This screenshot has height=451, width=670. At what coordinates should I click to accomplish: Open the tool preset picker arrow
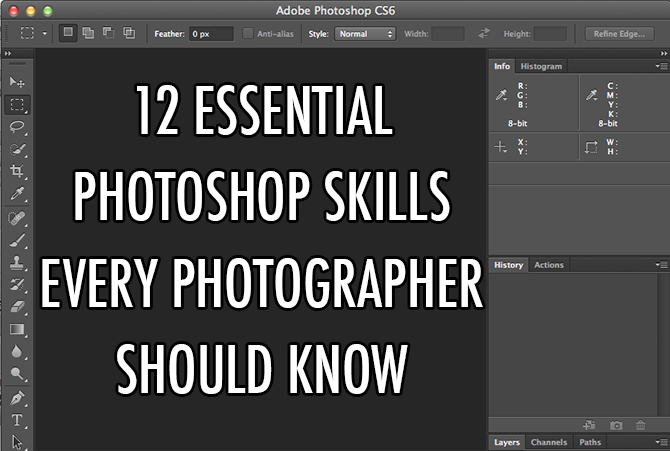click(x=43, y=33)
